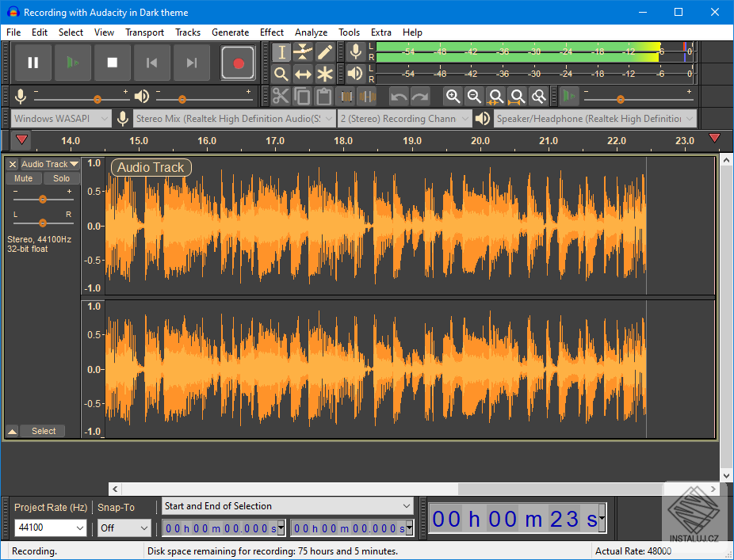Open Windows WASAPI host dropdown
The image size is (734, 560).
coord(61,119)
